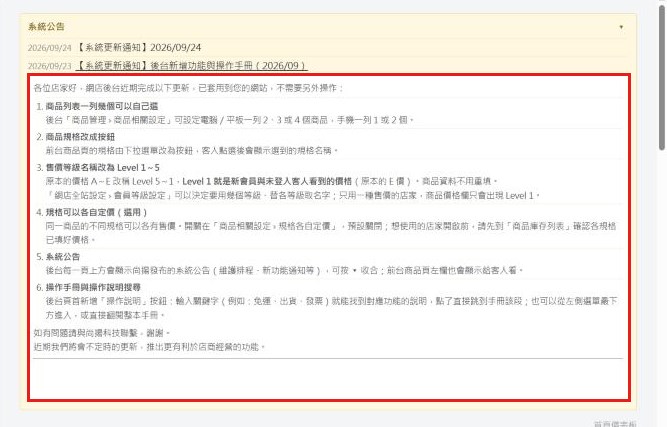Click the greeting line starting 各位店家好
667x427 pixels.
[188, 88]
